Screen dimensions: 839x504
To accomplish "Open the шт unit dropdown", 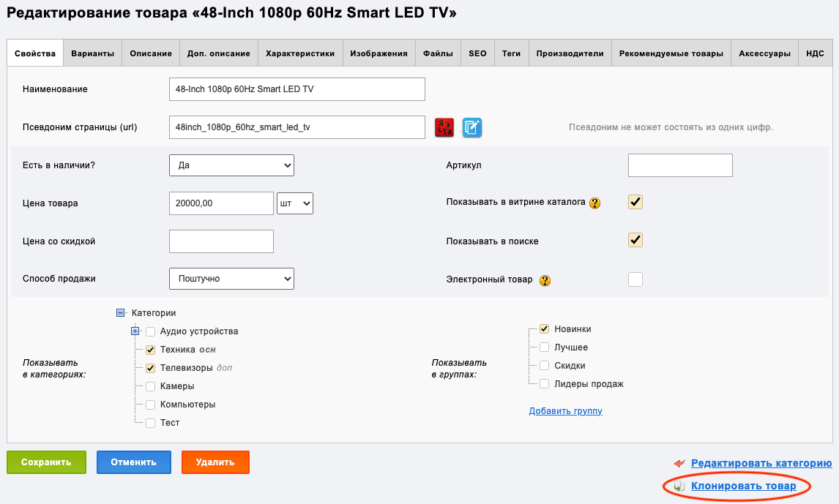I will pyautogui.click(x=295, y=203).
